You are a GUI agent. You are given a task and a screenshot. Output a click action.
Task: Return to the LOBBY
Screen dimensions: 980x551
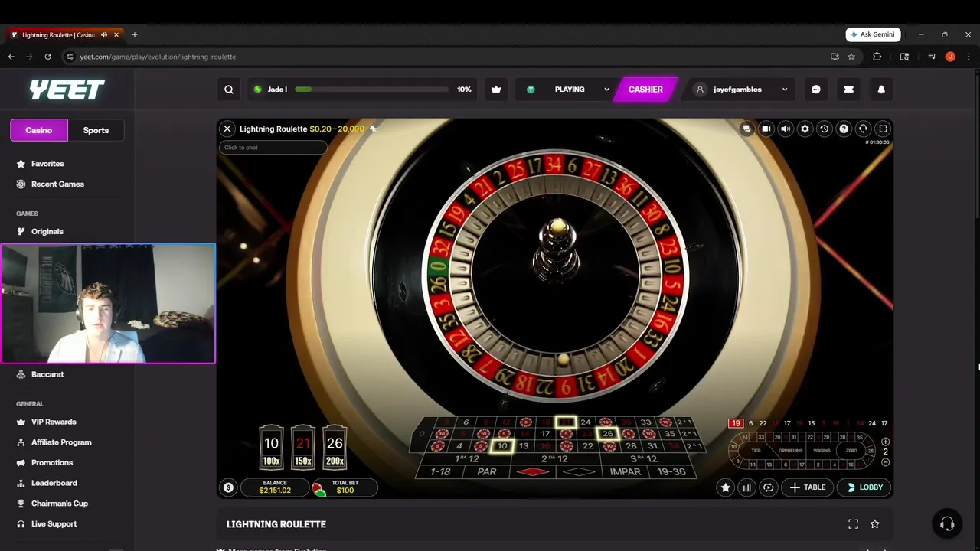[x=865, y=487]
